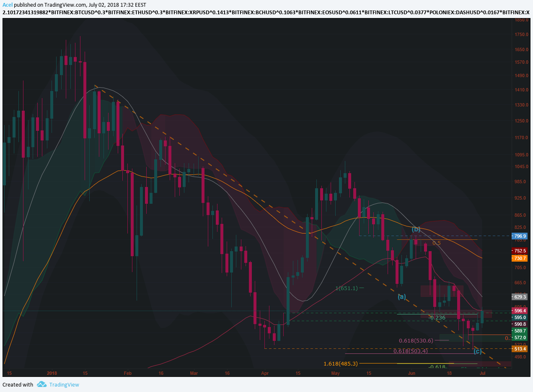This screenshot has width=533, height=392.
Task: Click the Feb marker on the time axis
Action: pos(128,373)
